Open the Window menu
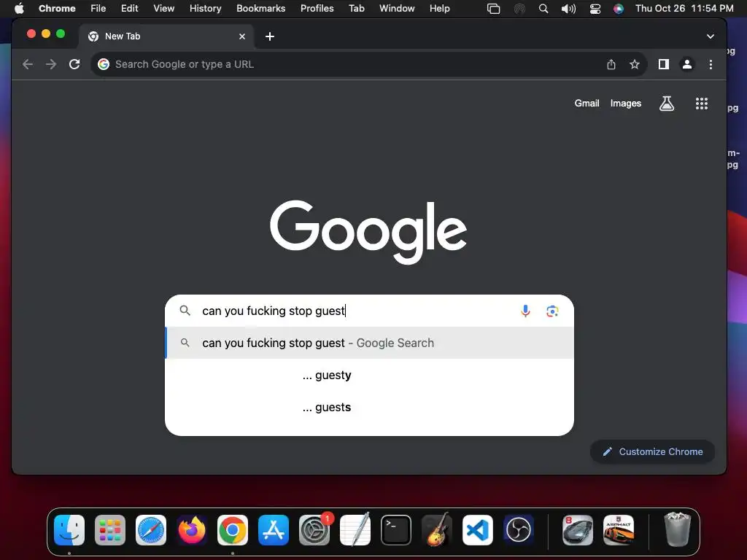 pyautogui.click(x=397, y=9)
